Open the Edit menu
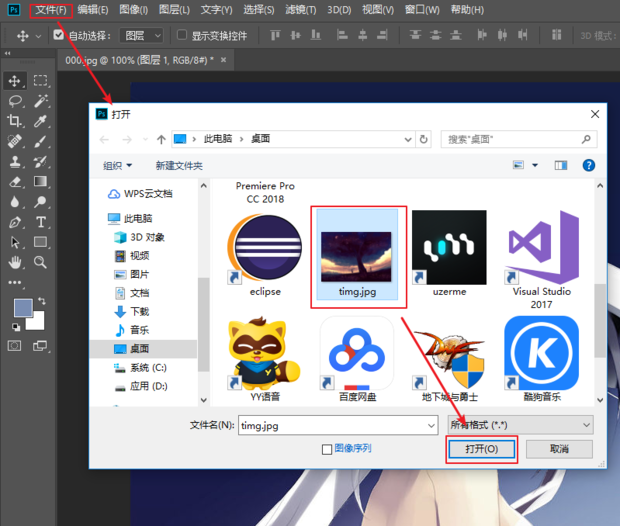This screenshot has height=526, width=620. tap(93, 10)
